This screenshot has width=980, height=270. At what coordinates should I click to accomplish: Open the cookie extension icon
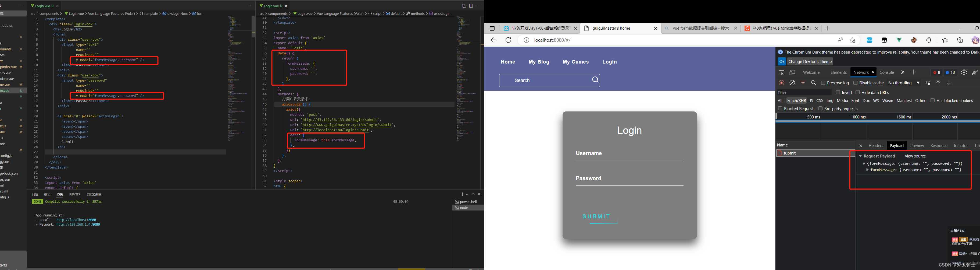click(x=914, y=40)
